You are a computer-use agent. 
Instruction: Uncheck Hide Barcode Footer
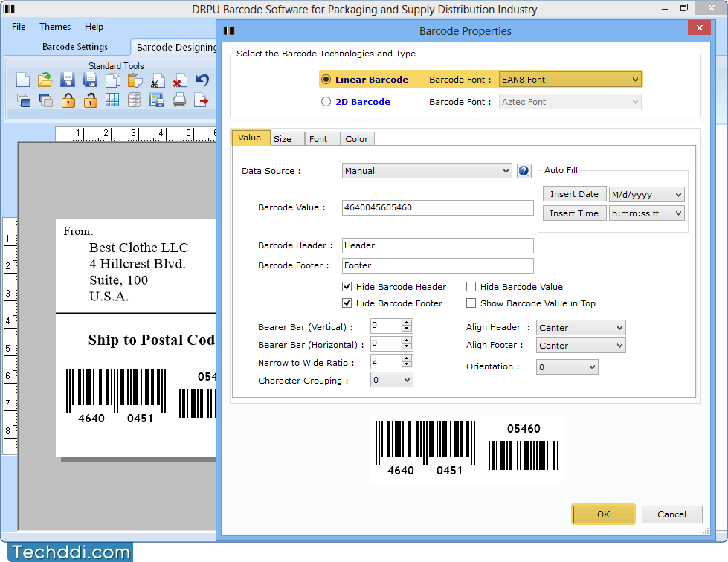347,303
